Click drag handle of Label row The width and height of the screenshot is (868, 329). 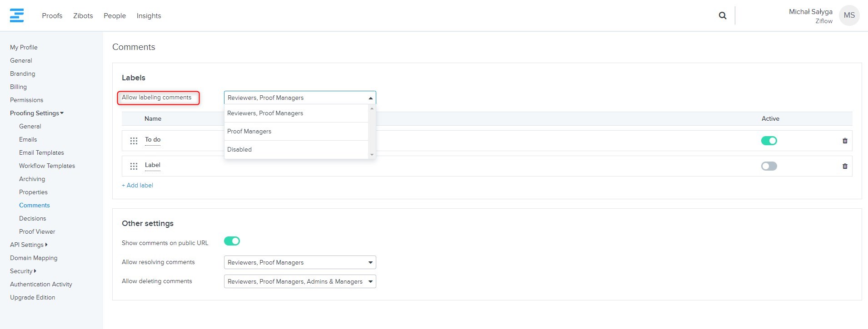[134, 166]
